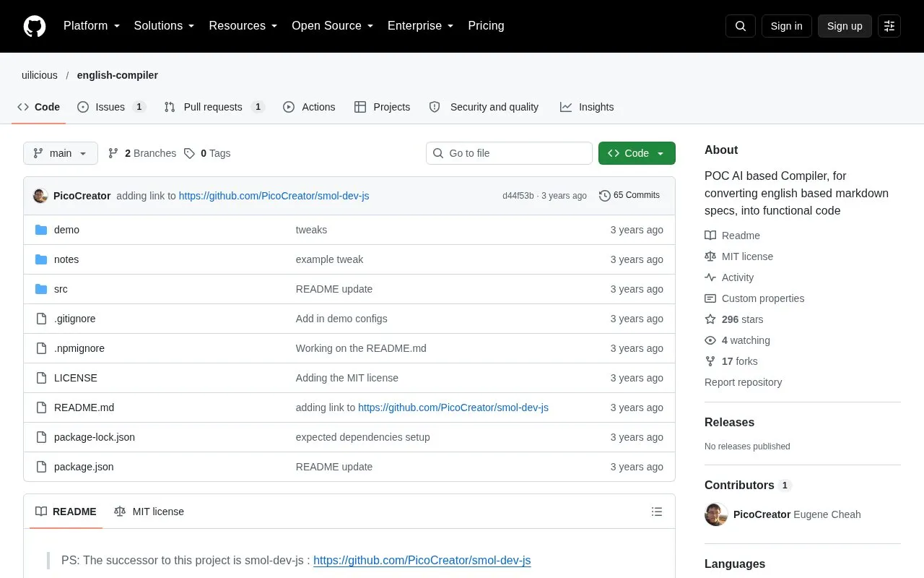Screen dimensions: 924x578
Task: Switch to MIT license tab
Action: point(149,512)
